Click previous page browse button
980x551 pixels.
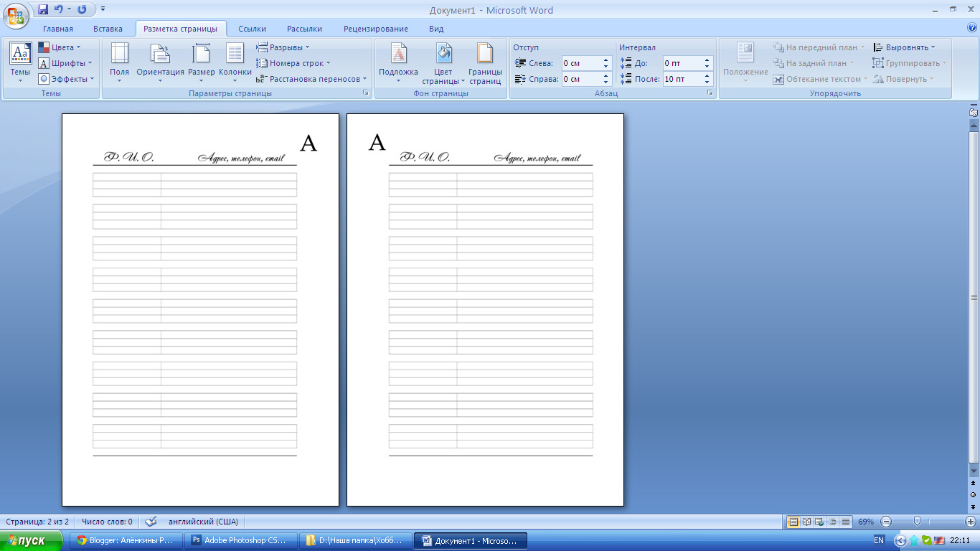[x=974, y=484]
